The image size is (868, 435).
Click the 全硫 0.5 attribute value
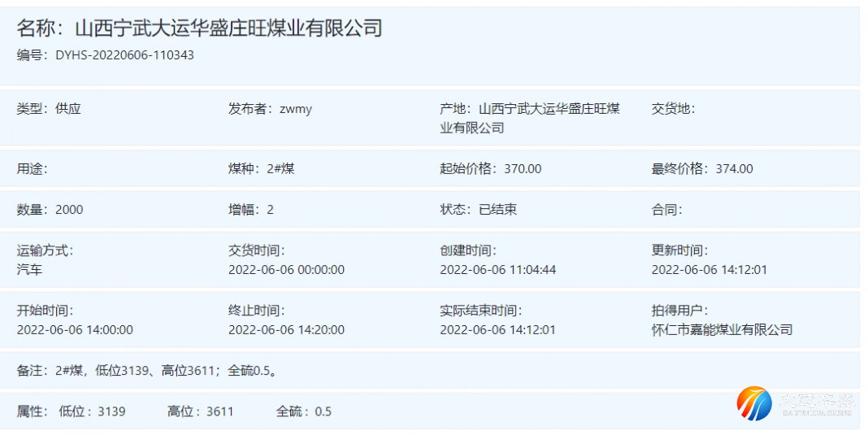323,411
